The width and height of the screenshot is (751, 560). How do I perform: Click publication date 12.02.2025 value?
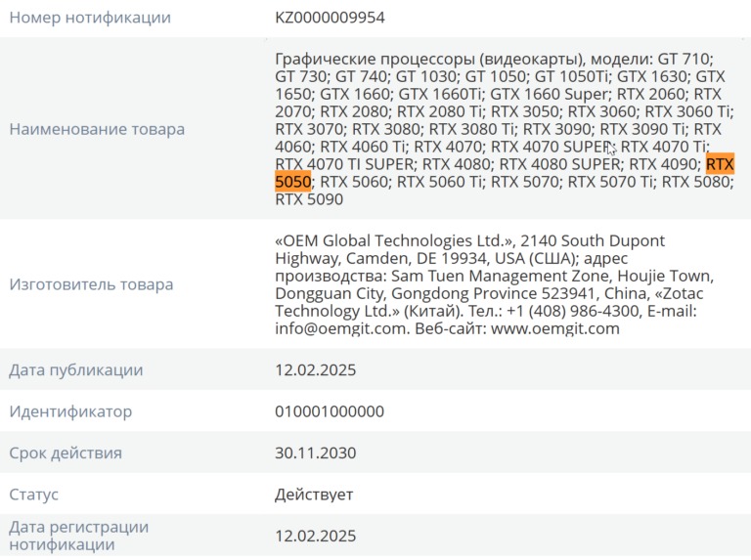click(315, 370)
